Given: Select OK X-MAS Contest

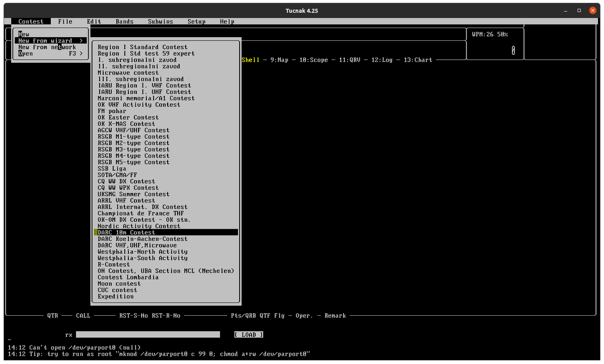Looking at the screenshot, I should [166, 124].
